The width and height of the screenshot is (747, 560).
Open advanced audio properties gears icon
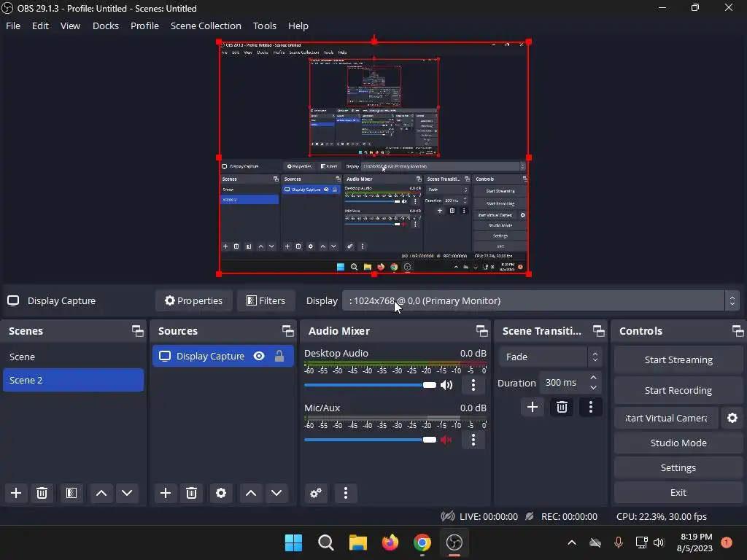(x=316, y=493)
